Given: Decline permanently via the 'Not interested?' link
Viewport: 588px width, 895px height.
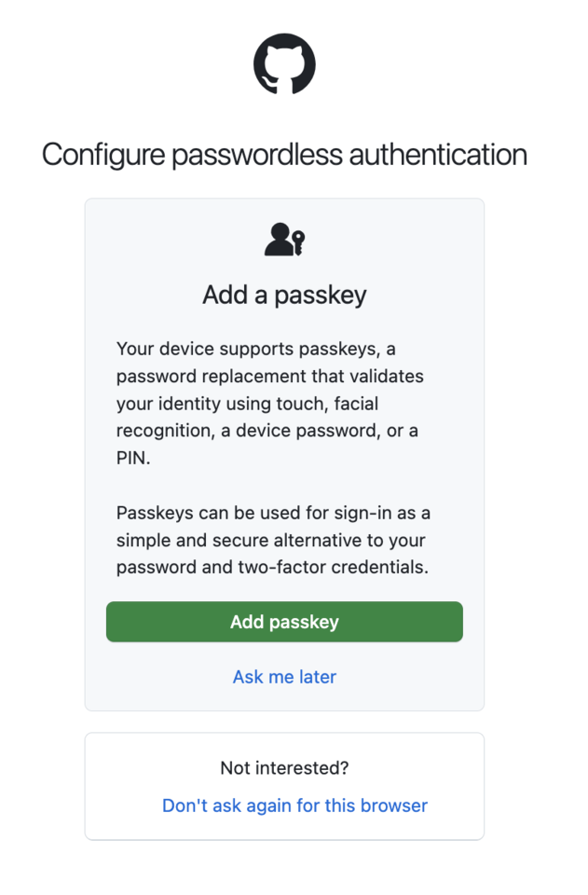Looking at the screenshot, I should [294, 805].
